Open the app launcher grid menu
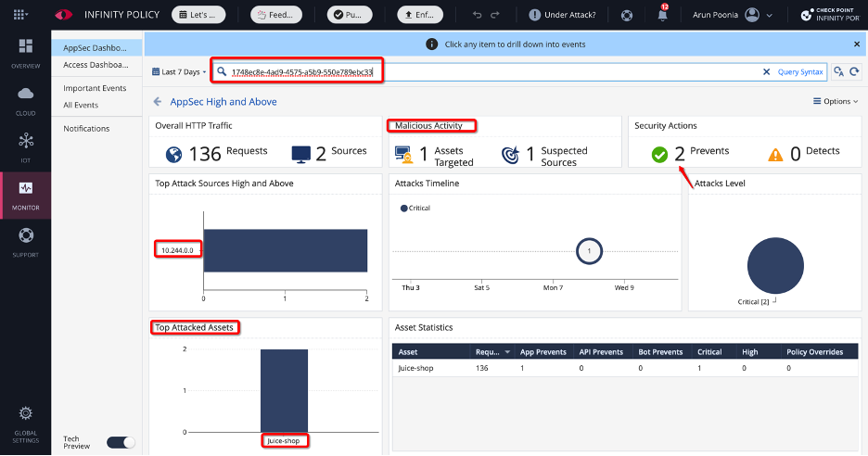868x456 pixels. pyautogui.click(x=20, y=15)
